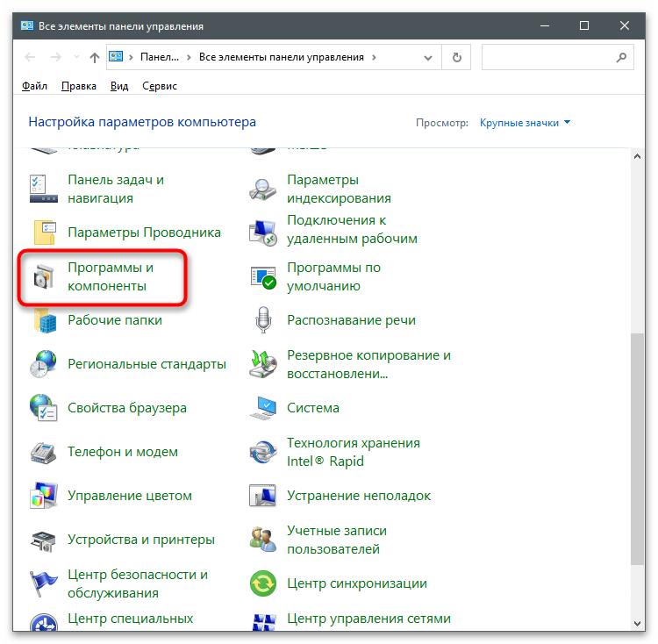
Task: Click the Back navigation arrow
Action: pyautogui.click(x=30, y=57)
